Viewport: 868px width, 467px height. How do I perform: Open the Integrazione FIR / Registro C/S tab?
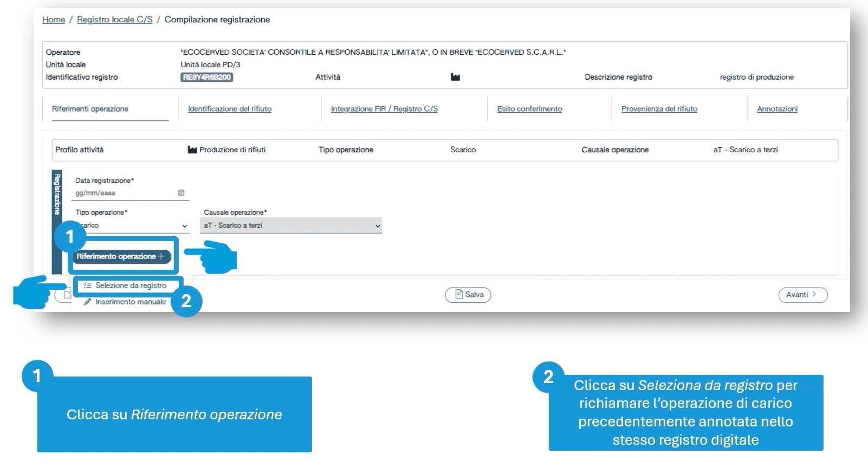tap(384, 109)
